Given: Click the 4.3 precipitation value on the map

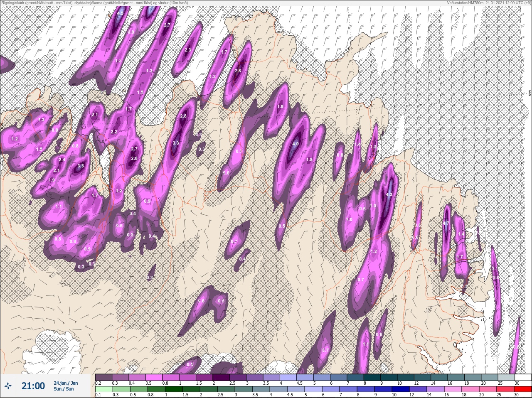Looking at the screenshot, I should coord(389,194).
